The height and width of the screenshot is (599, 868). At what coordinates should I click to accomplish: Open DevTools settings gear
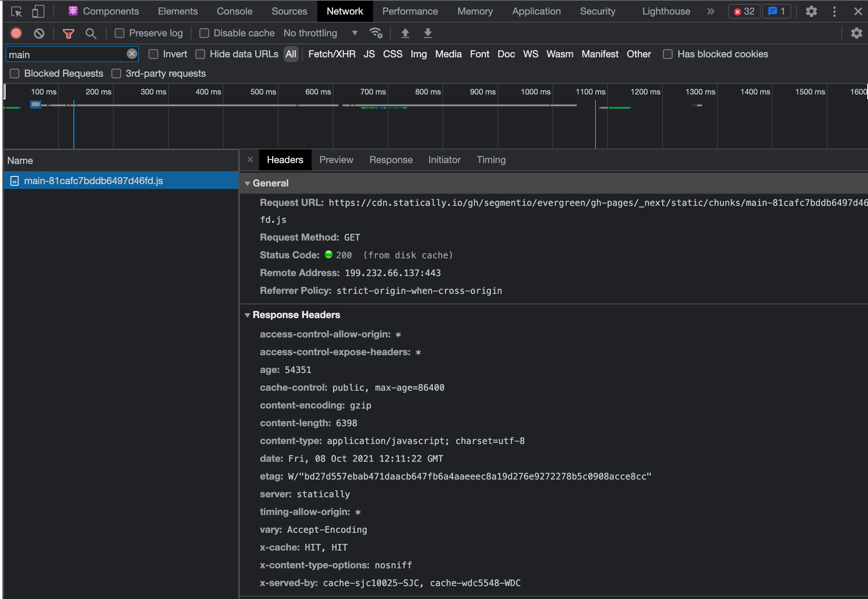point(811,11)
